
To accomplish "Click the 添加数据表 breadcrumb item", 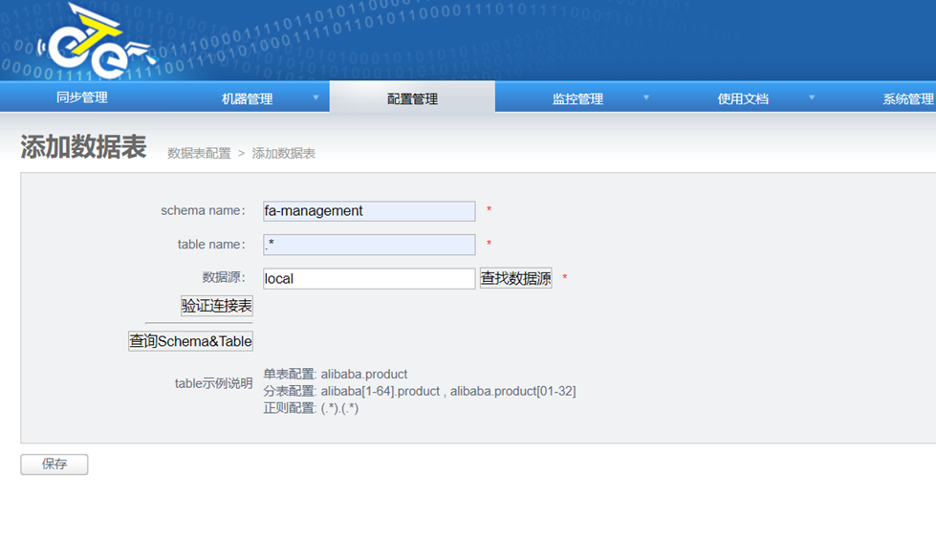I will [x=284, y=153].
